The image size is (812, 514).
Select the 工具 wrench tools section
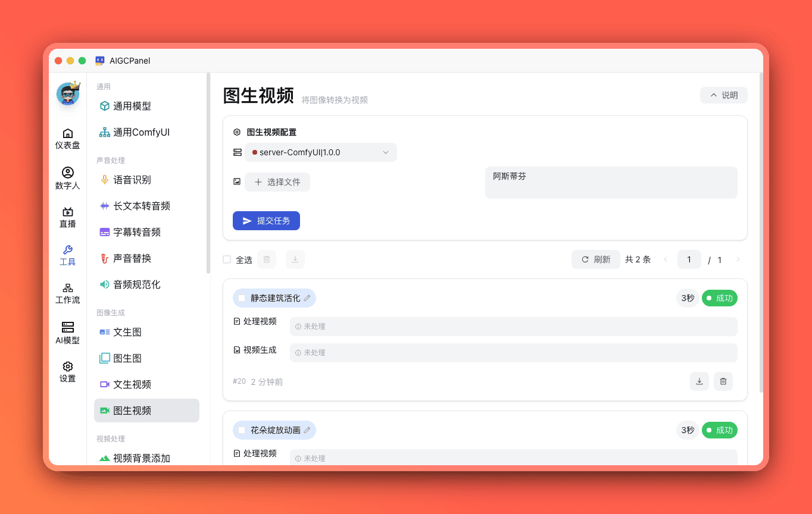point(68,256)
